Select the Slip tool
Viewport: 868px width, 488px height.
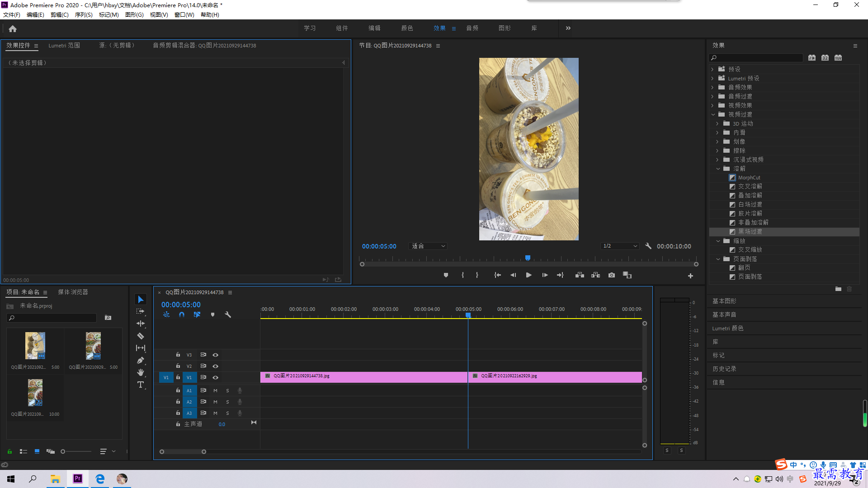pyautogui.click(x=141, y=348)
